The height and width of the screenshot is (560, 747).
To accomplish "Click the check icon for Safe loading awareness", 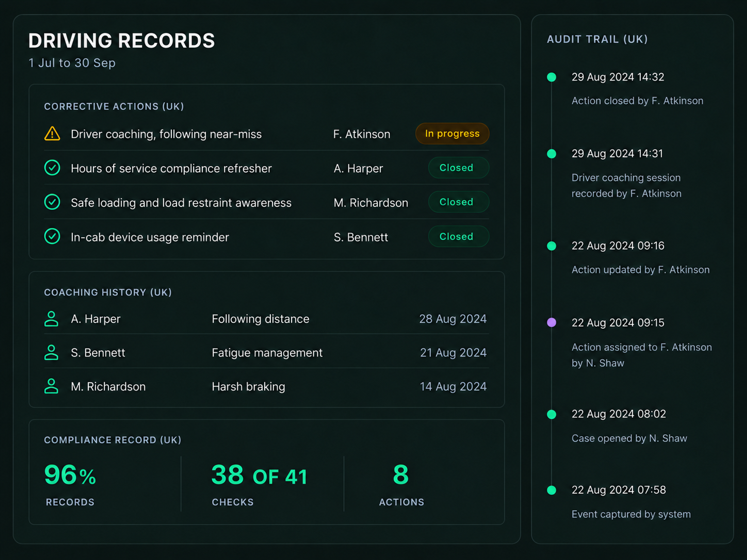I will (52, 202).
